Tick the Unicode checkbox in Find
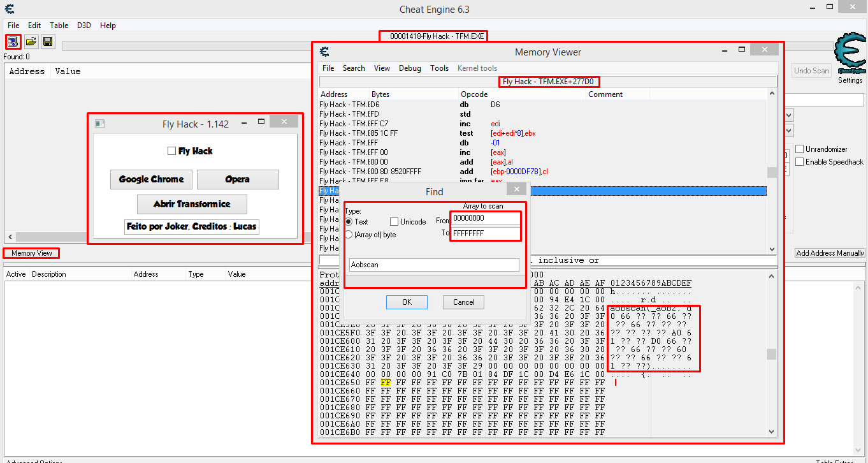Viewport: 868px width, 463px height. [x=394, y=222]
